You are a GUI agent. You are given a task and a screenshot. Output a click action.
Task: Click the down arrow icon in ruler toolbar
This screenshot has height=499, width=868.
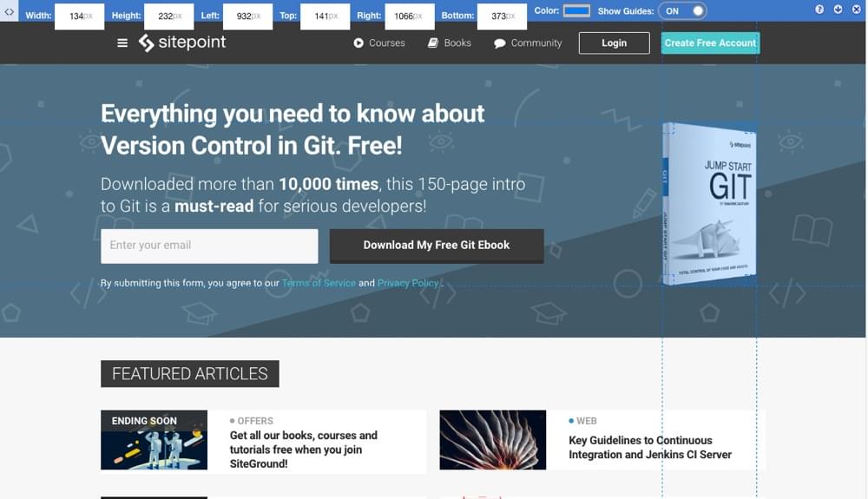point(838,10)
